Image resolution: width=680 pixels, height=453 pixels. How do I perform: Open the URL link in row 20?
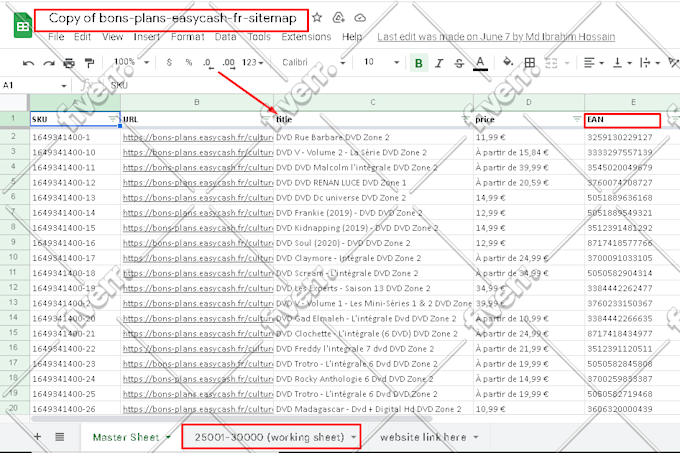pyautogui.click(x=198, y=409)
